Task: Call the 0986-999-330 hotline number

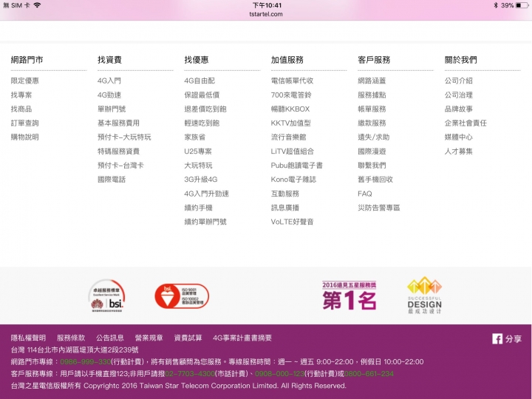Action: [x=86, y=362]
